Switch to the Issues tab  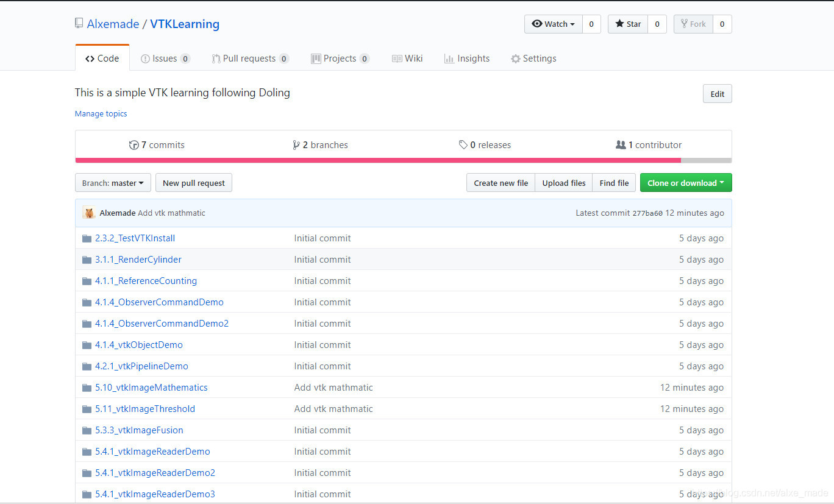tap(165, 59)
